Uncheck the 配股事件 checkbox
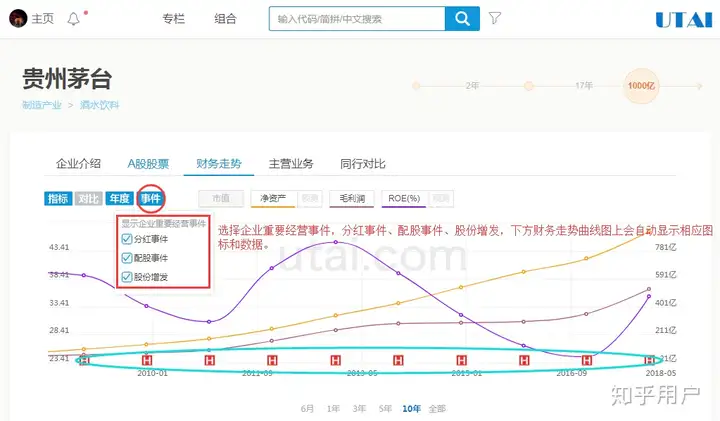The image size is (720, 421). point(127,258)
